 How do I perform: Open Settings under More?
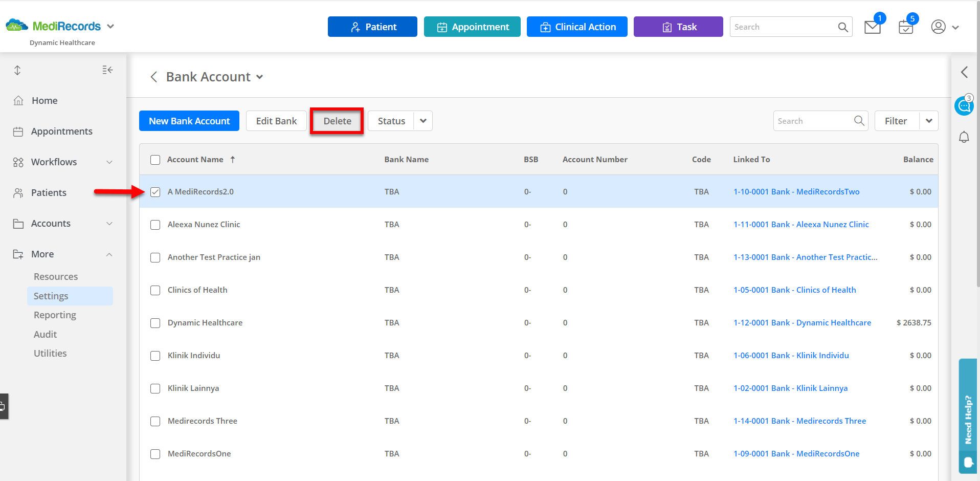click(x=70, y=296)
